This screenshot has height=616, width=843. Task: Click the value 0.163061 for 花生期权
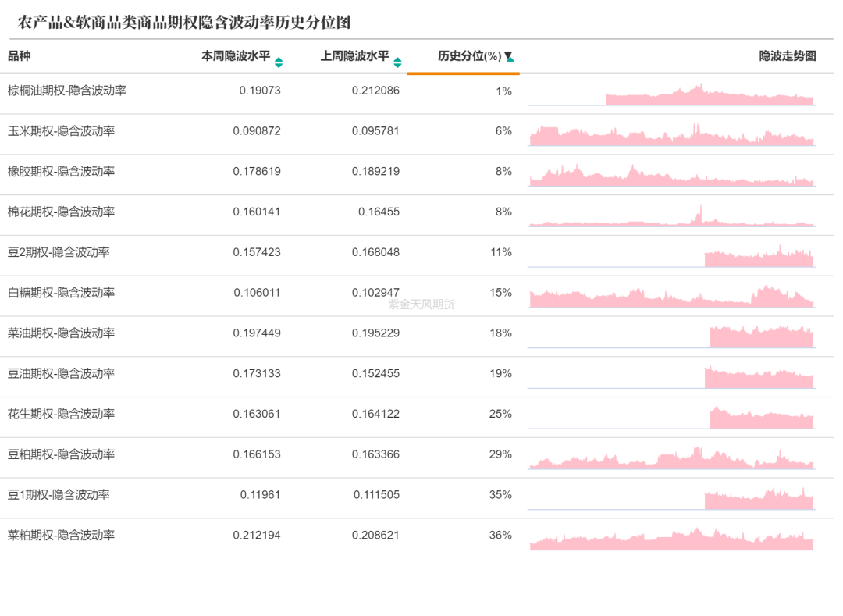tap(257, 414)
